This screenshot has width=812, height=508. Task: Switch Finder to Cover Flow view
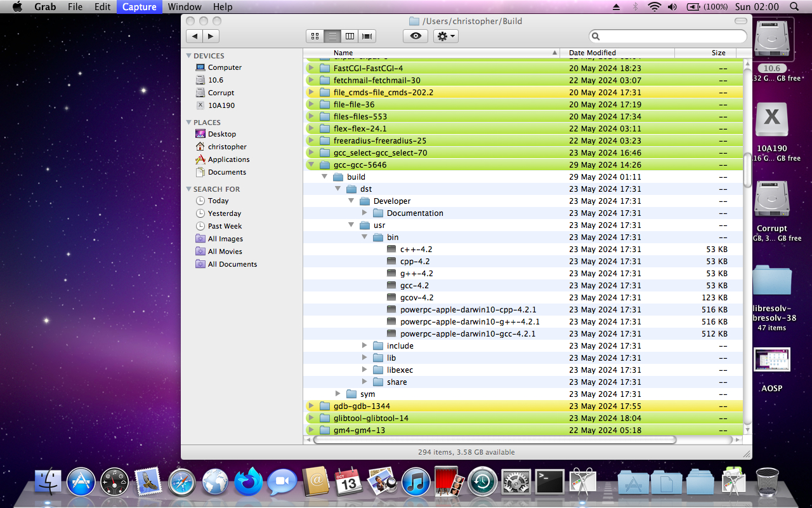tap(367, 36)
